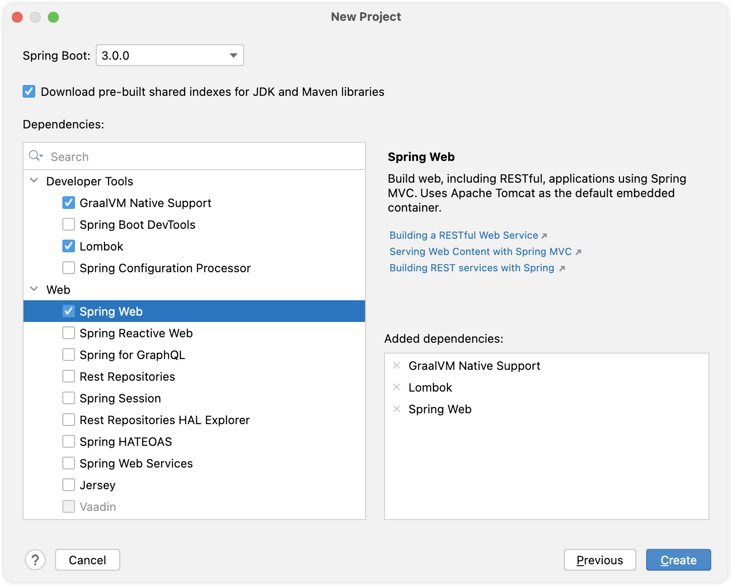Remove GraalVM Native Support from added dependencies
This screenshot has width=732, height=586.
click(x=397, y=366)
